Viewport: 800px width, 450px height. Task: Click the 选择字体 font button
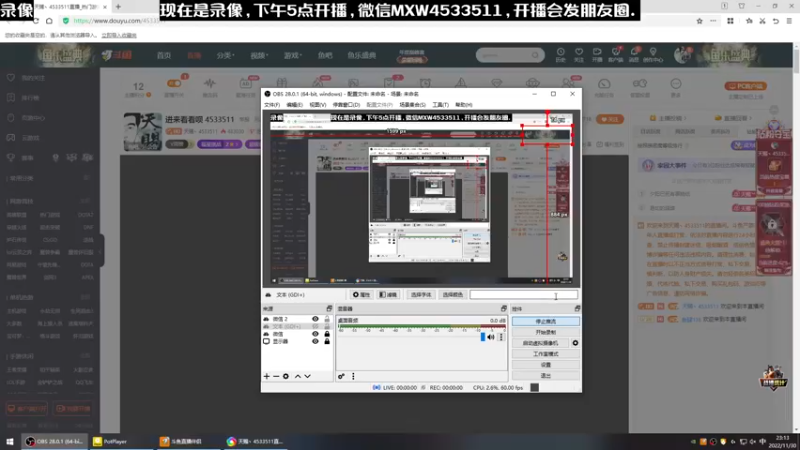(x=421, y=295)
